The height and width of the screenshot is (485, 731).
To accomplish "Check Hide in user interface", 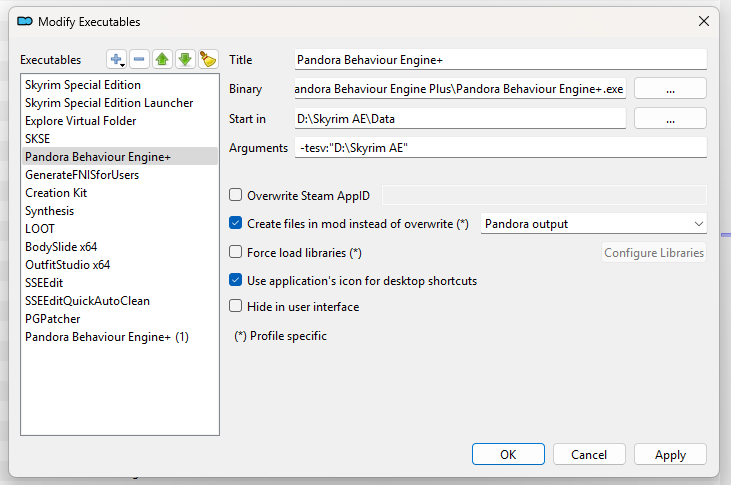I will tap(235, 306).
